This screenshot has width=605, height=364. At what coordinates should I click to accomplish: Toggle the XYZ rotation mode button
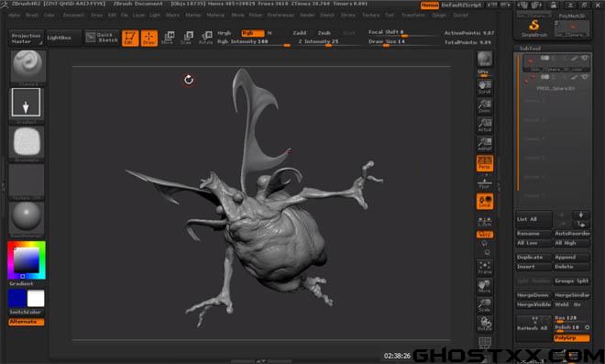[x=485, y=235]
